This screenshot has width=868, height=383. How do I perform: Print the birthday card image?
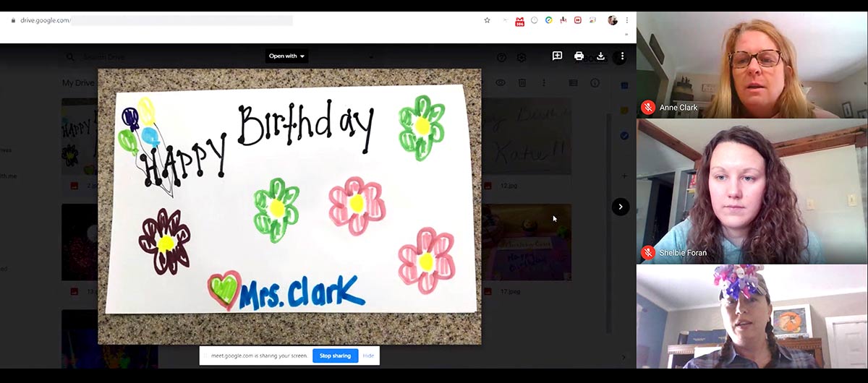(579, 56)
